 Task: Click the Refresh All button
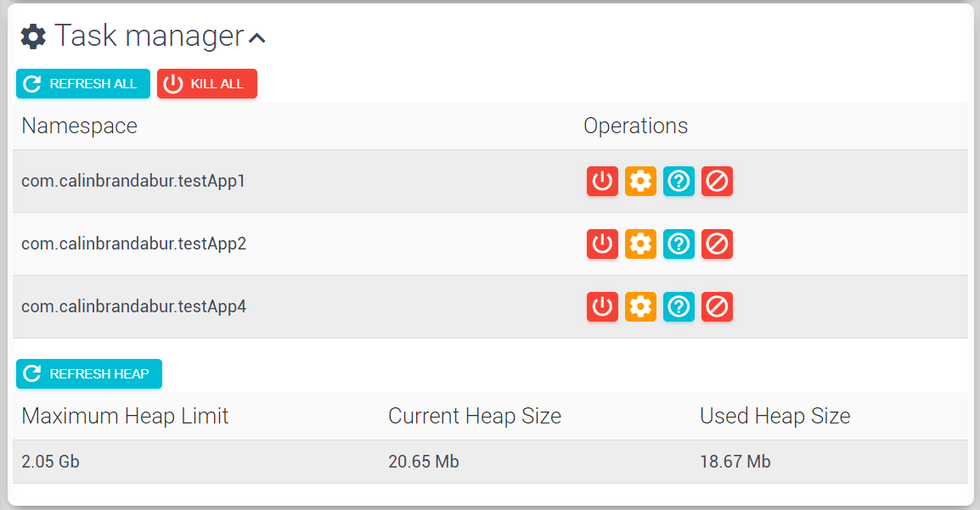pos(83,84)
